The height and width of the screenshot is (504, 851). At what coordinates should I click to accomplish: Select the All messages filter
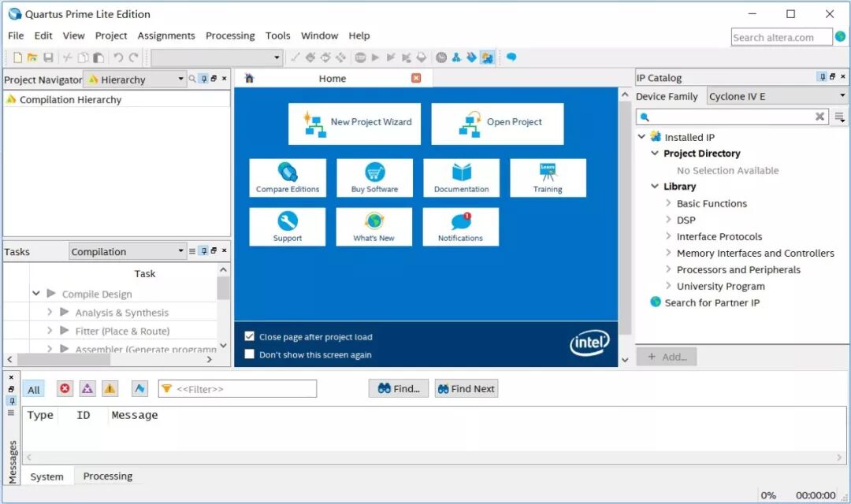(34, 390)
